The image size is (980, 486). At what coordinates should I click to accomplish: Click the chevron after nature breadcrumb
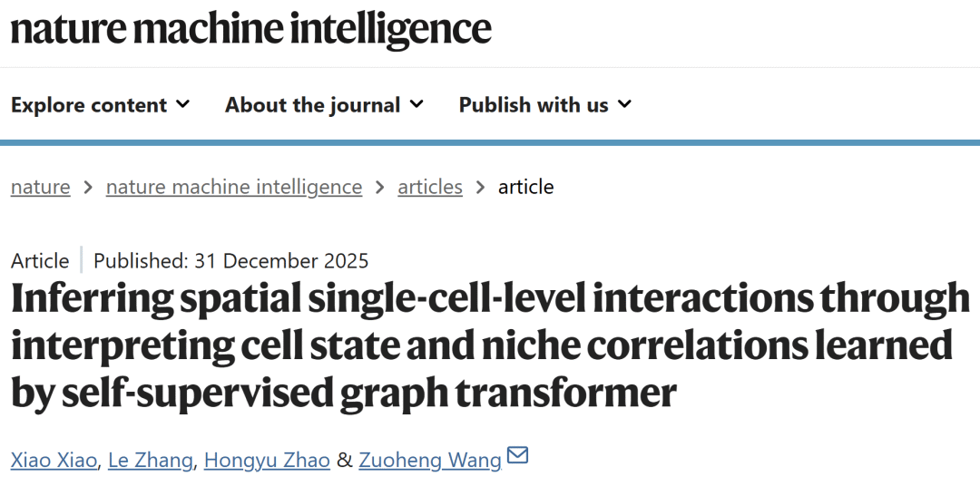(88, 188)
